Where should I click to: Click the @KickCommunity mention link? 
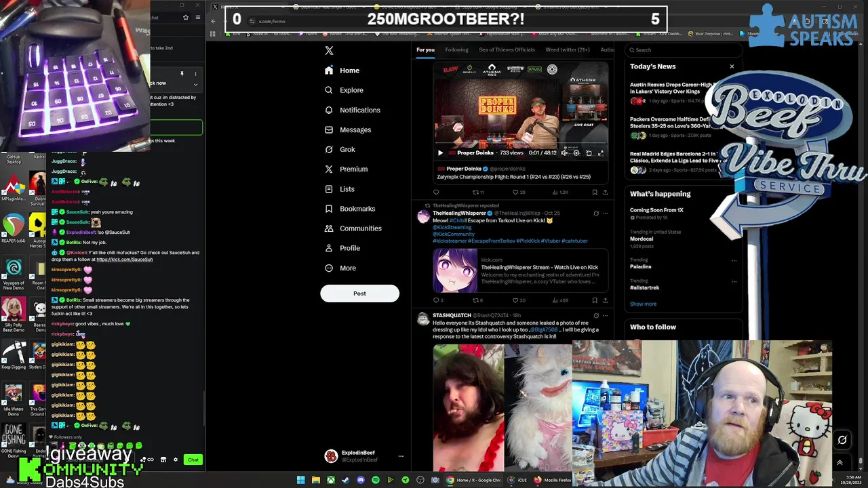(x=453, y=234)
